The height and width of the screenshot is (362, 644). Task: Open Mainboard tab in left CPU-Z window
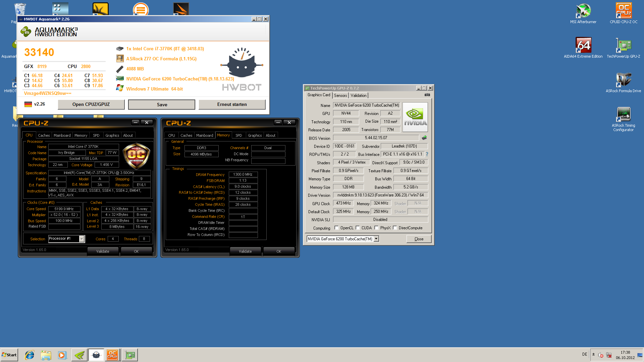pyautogui.click(x=62, y=135)
